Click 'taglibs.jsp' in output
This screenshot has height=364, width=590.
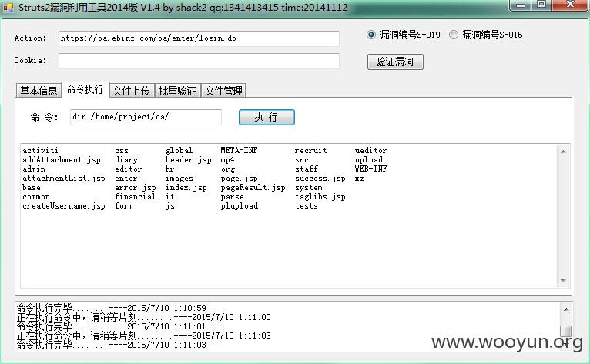(320, 197)
